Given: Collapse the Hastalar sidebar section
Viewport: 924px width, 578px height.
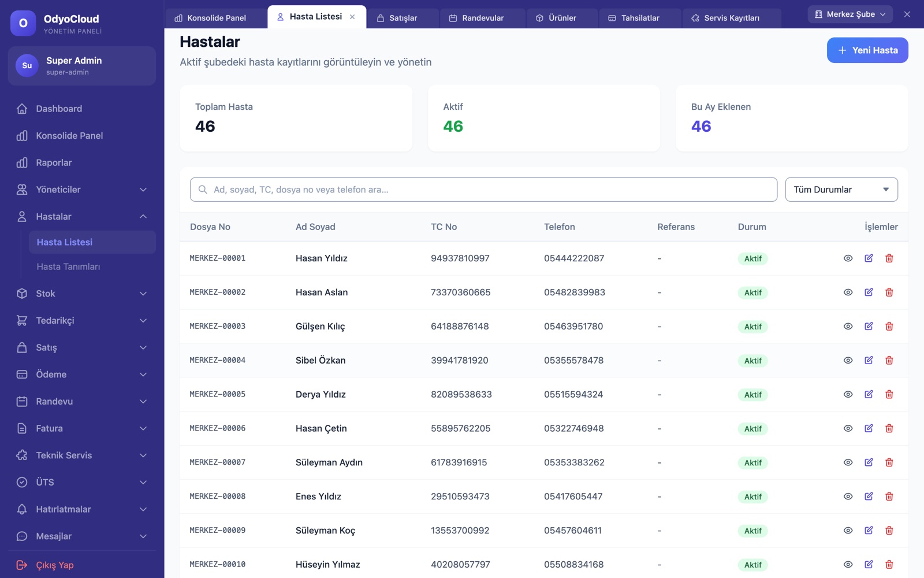Looking at the screenshot, I should pos(82,217).
